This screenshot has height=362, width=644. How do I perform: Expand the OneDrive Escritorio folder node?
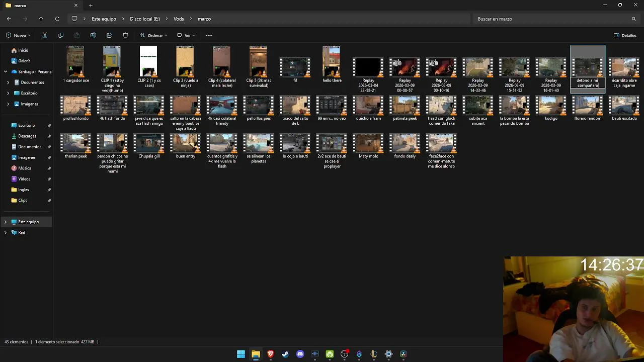(x=8, y=93)
